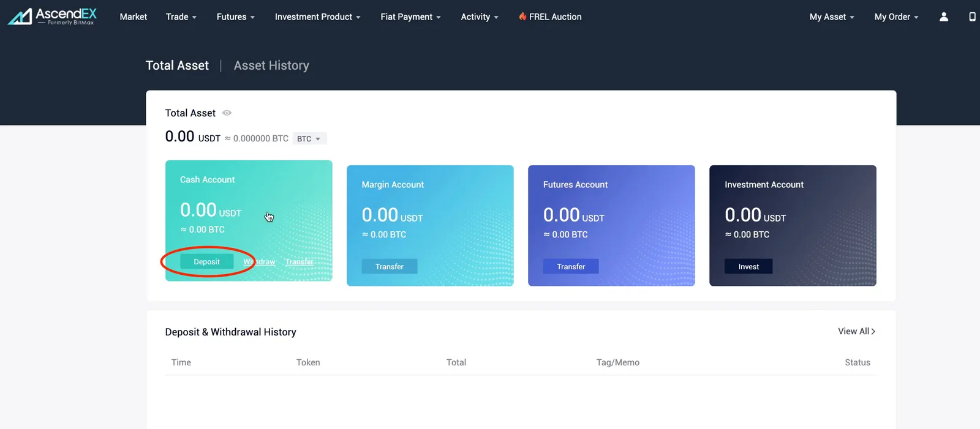Screen dimensions: 980x429
Task: Select the Cash Account card title
Action: coord(207,180)
